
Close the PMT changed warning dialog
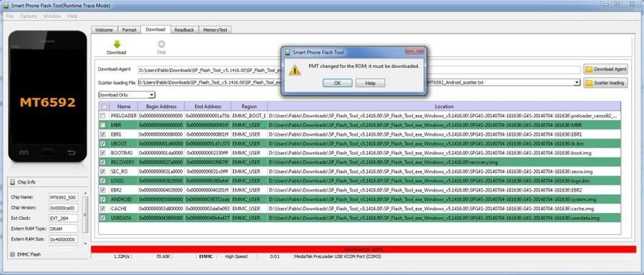click(x=414, y=51)
